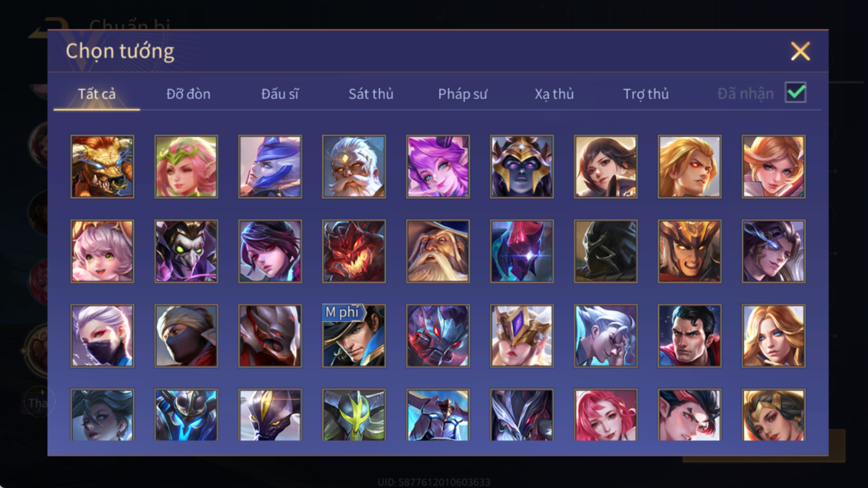The width and height of the screenshot is (868, 488).
Task: Show the 'Pháp sư' hero category
Action: click(x=462, y=94)
